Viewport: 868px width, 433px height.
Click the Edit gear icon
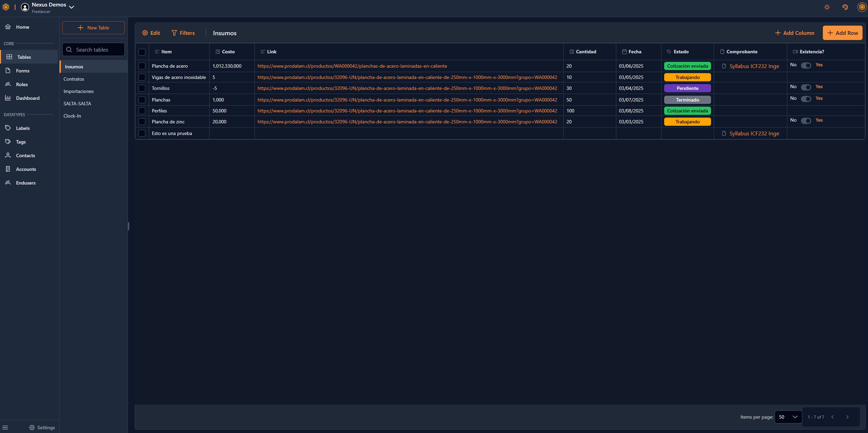click(145, 33)
